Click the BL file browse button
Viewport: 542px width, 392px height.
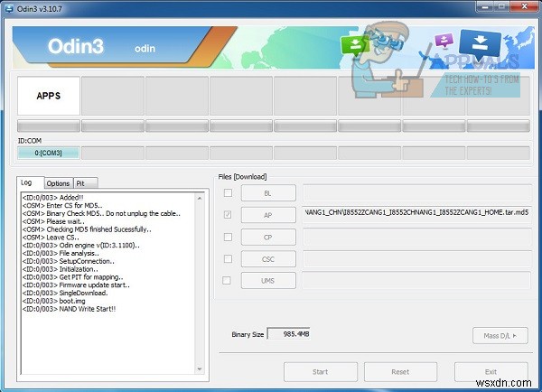point(268,193)
